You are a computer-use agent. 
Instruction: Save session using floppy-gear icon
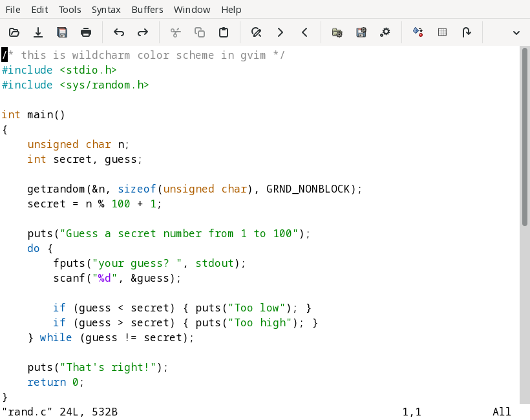pyautogui.click(x=361, y=32)
